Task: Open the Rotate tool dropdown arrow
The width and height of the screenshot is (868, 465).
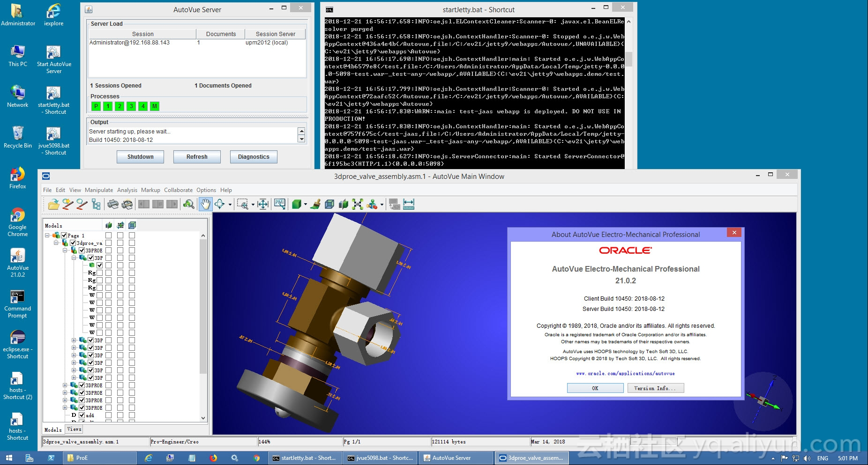Action: [x=230, y=205]
